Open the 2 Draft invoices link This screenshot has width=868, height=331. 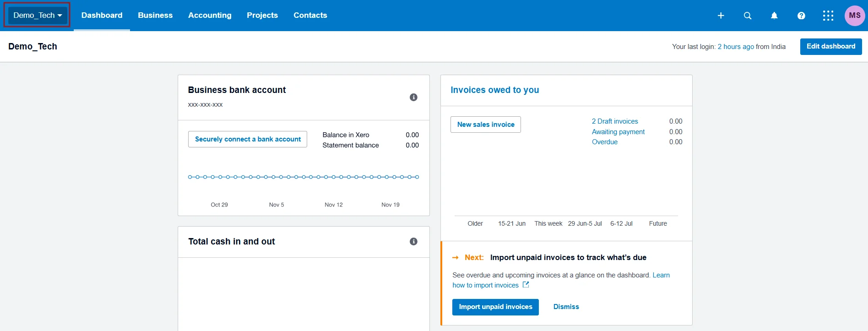[615, 121]
